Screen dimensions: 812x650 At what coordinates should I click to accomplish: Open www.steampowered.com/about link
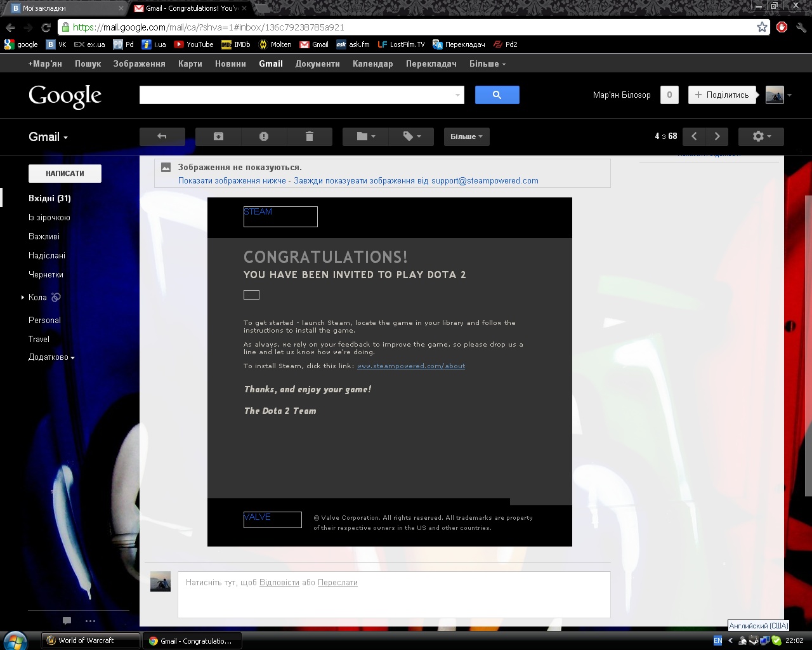click(x=411, y=366)
